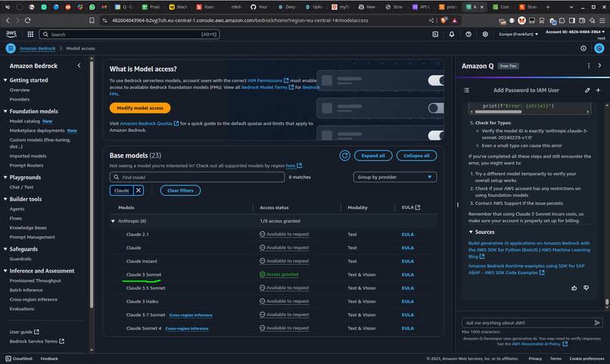The image size is (610, 364).
Task: Collapse the Amazon Bedrock sidebar
Action: (x=79, y=66)
